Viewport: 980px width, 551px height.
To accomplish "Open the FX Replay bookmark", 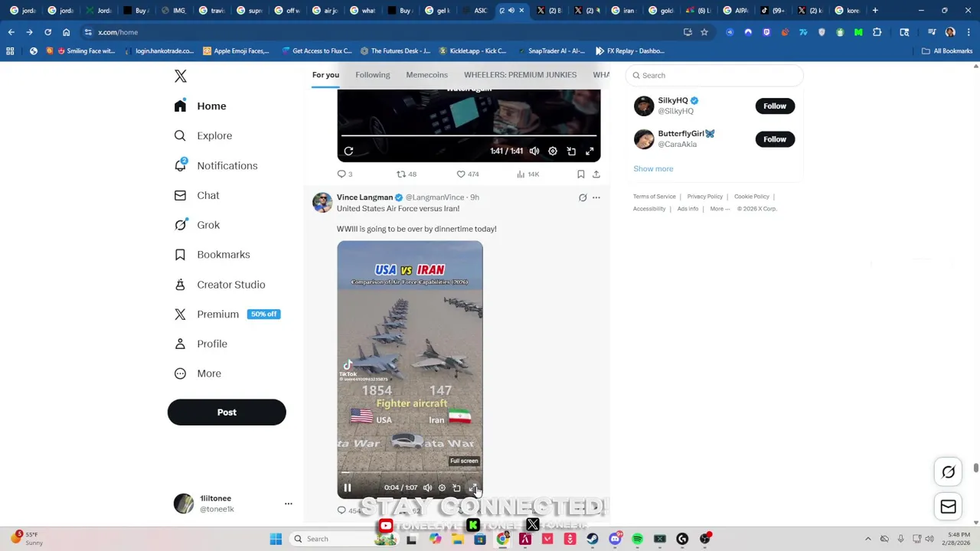I will tap(629, 51).
